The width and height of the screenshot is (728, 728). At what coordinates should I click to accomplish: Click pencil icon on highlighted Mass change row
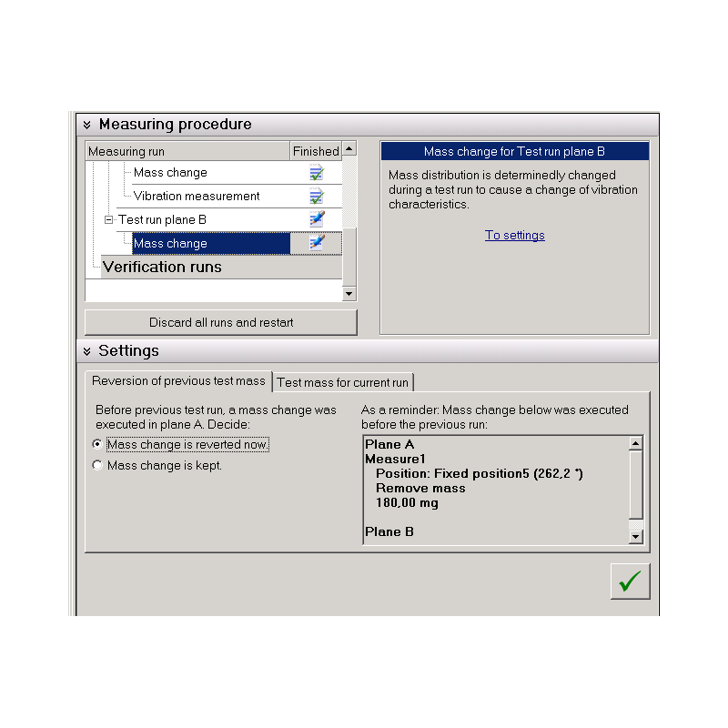316,243
